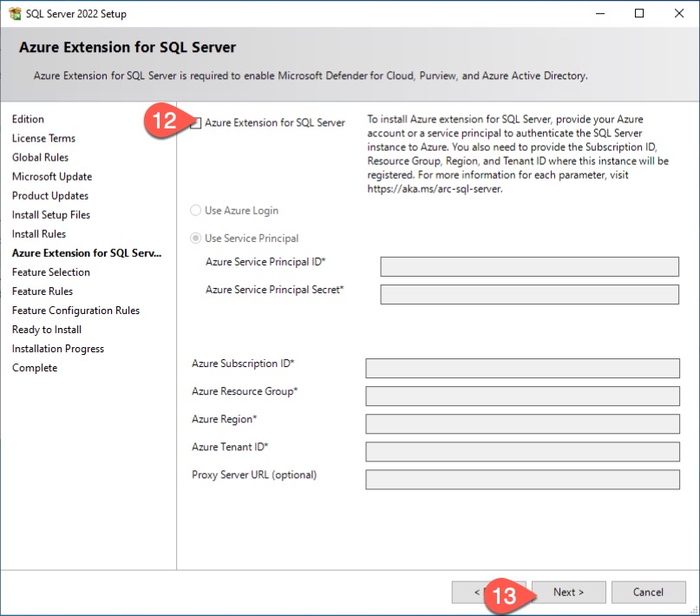Viewport: 700px width, 616px height.
Task: Click into the Azure Region field
Action: click(x=522, y=423)
